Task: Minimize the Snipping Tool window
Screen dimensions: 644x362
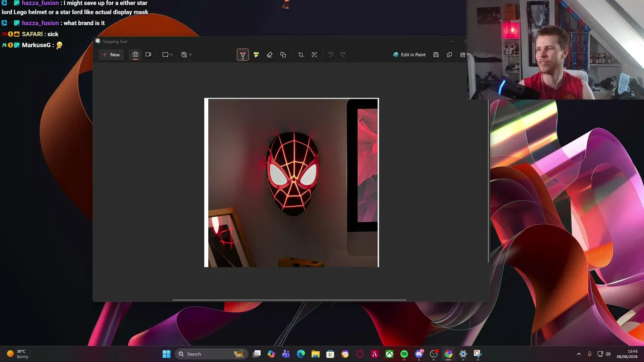Action: (x=452, y=41)
